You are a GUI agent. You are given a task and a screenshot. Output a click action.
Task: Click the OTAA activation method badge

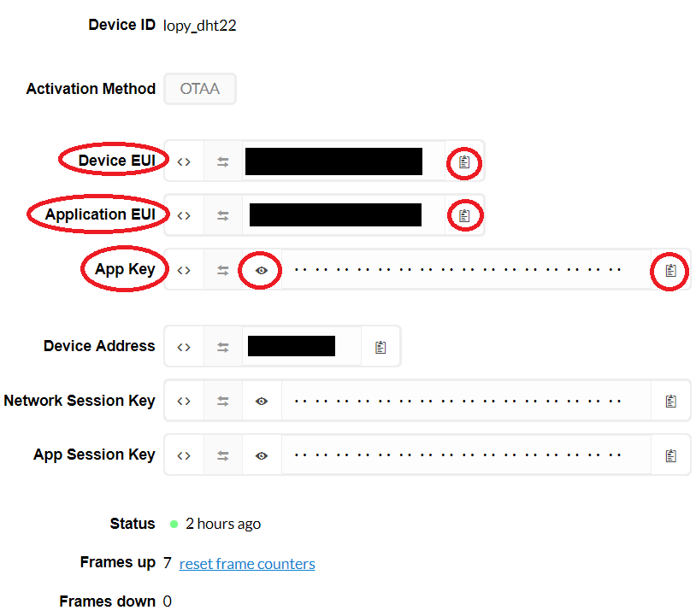tap(200, 89)
